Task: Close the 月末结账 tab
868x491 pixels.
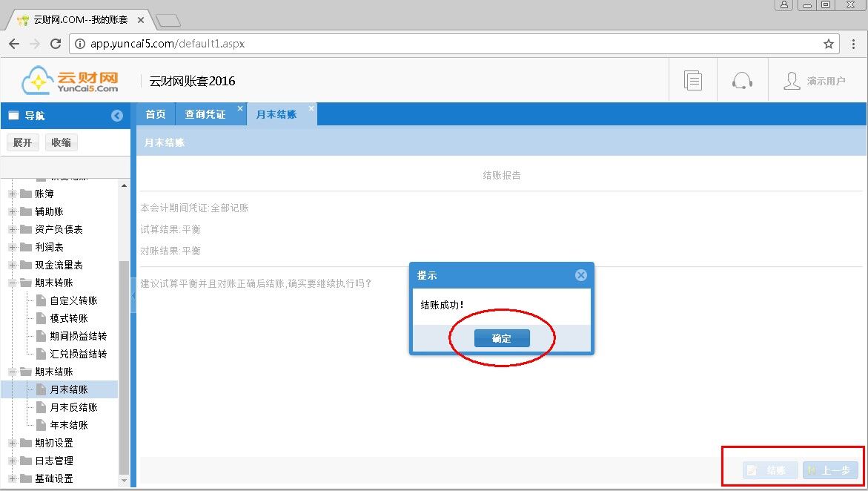Action: pos(311,109)
